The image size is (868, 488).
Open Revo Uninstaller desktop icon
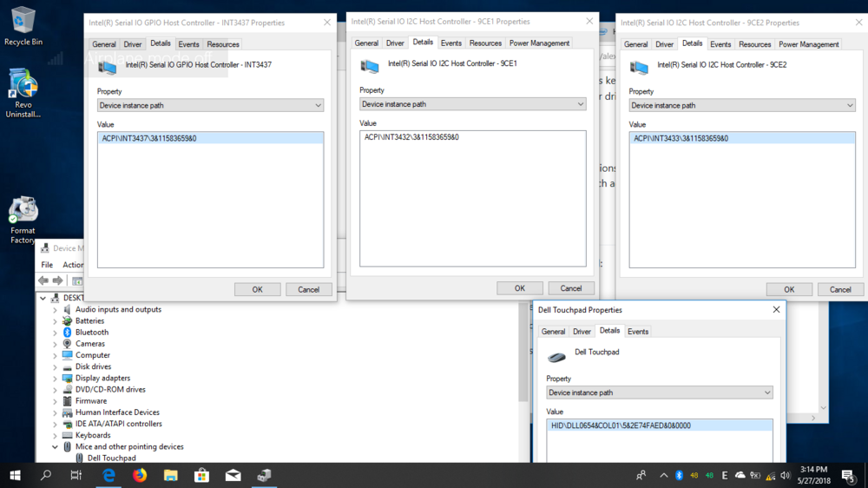(23, 93)
